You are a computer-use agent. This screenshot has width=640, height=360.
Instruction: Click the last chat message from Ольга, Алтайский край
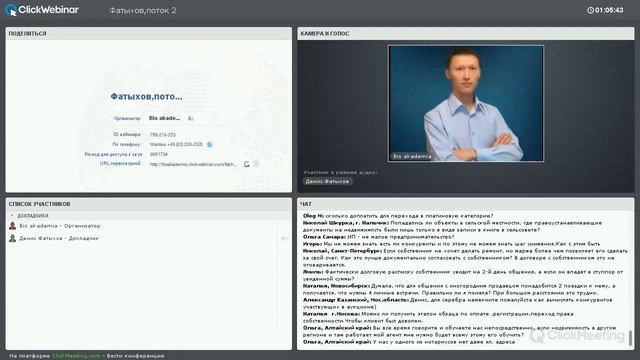(x=409, y=342)
